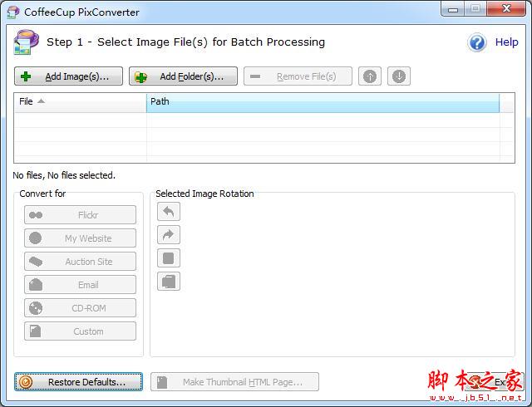Image resolution: width=532 pixels, height=407 pixels.
Task: Click the Remove File(s) button
Action: pos(298,76)
